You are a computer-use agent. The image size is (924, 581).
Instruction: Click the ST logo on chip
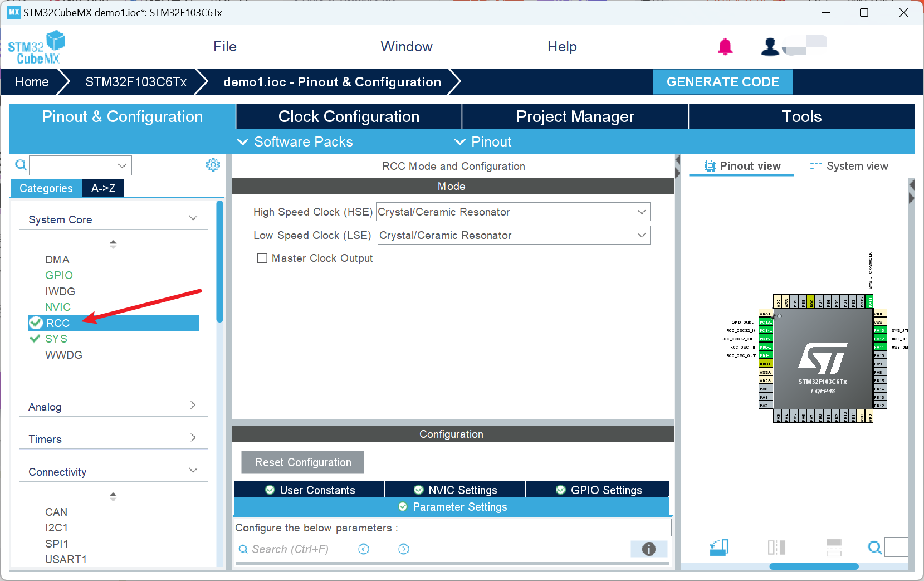coord(823,358)
